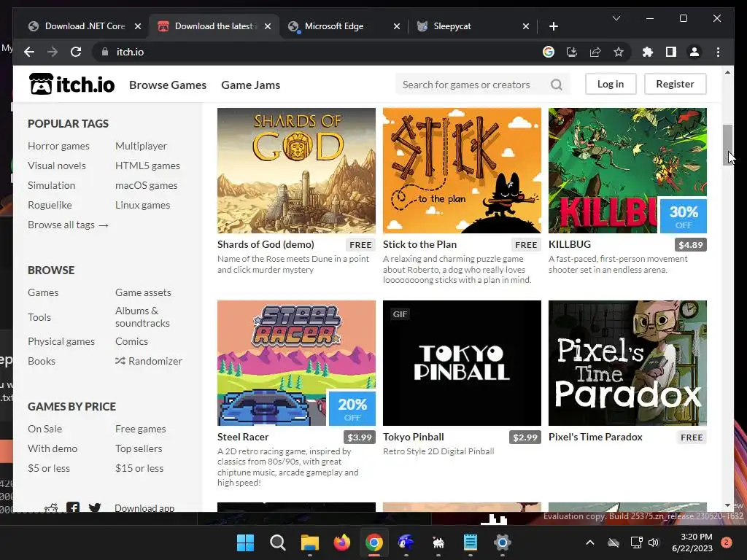The height and width of the screenshot is (560, 747).
Task: Open Albums & soundtracks link
Action: click(x=142, y=316)
